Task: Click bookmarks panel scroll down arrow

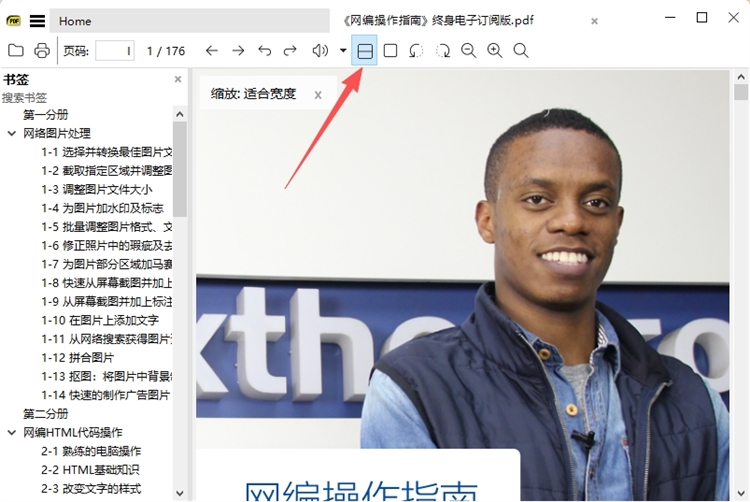Action: tap(180, 493)
